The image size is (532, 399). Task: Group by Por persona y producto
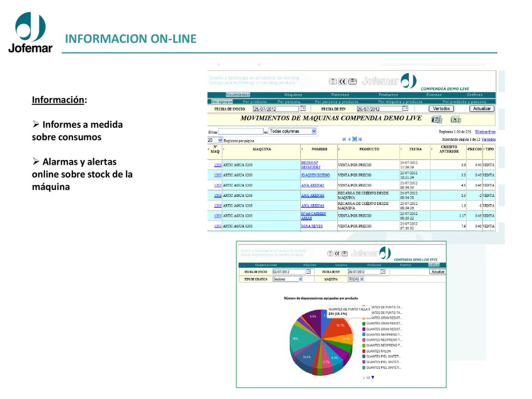tap(337, 101)
